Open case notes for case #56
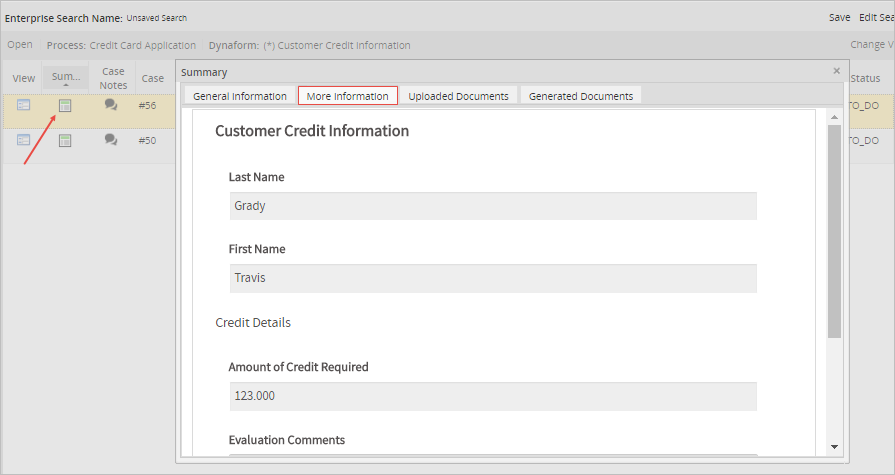 (x=111, y=106)
